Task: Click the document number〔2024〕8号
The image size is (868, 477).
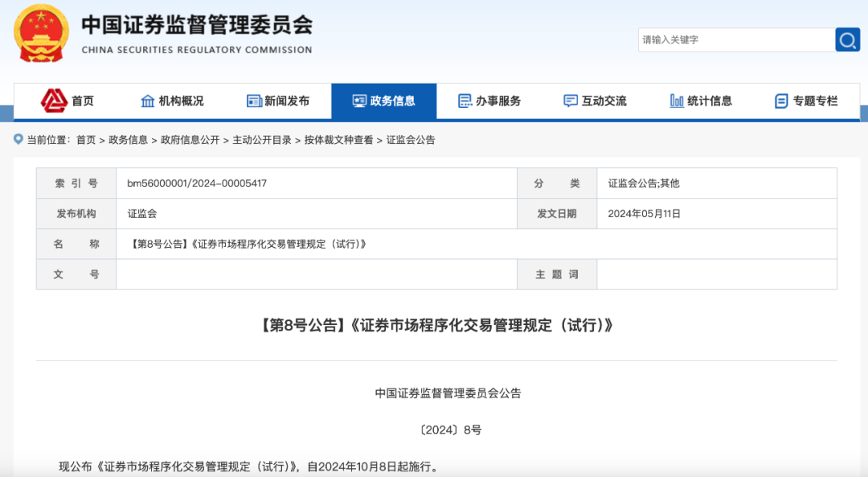Action: [x=450, y=430]
